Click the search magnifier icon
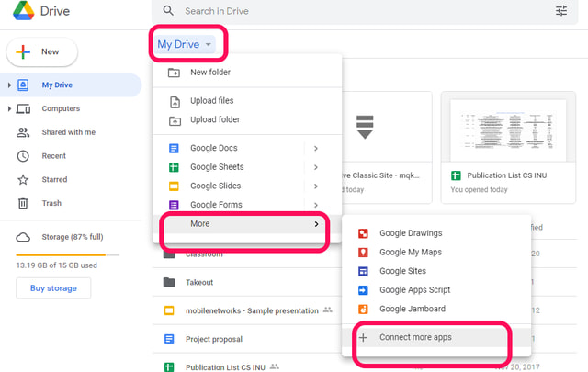 168,10
